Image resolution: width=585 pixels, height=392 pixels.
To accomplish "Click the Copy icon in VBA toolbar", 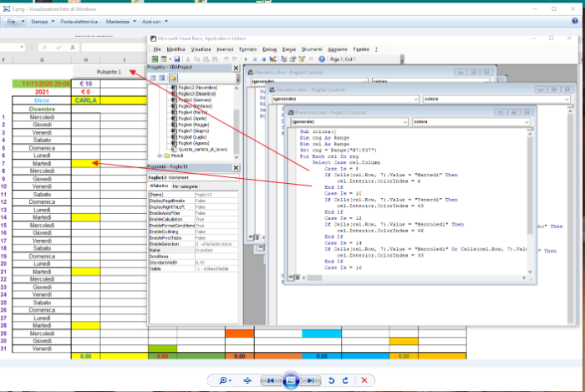I will 196,59.
